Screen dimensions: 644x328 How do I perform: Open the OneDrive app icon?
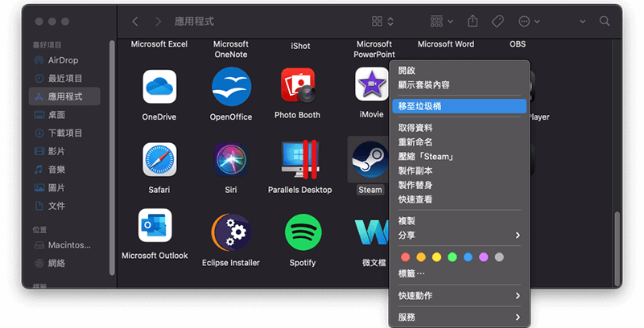coord(159,87)
